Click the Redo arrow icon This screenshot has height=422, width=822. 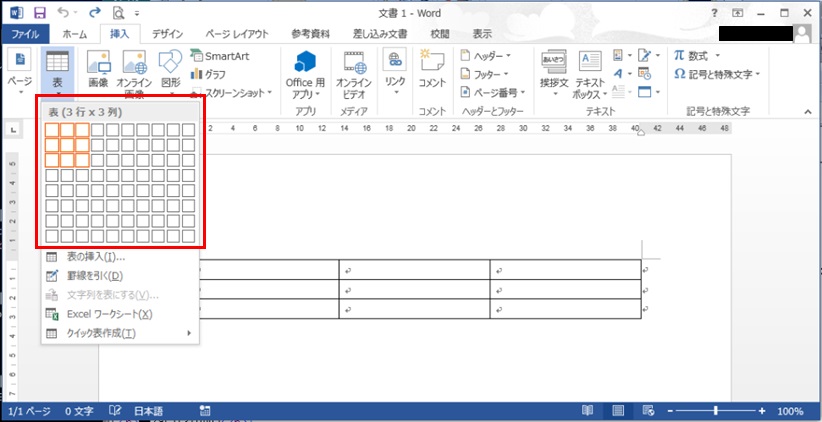point(95,13)
